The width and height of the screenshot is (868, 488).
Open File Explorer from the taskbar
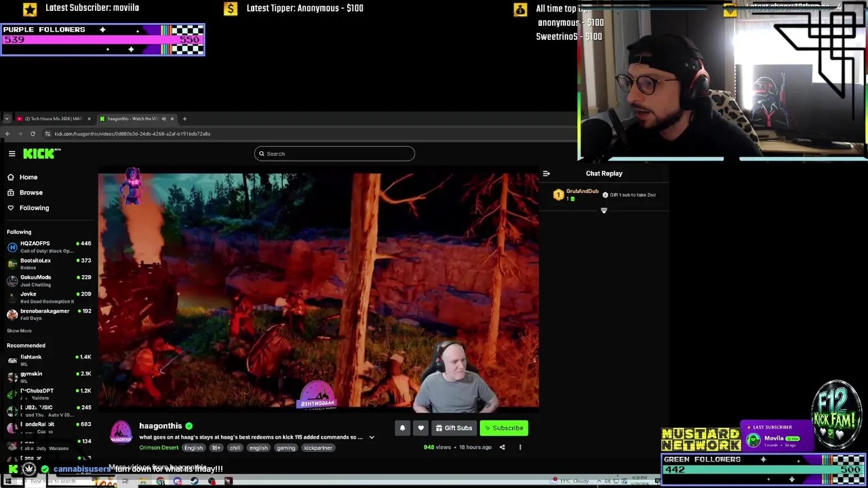tap(142, 482)
